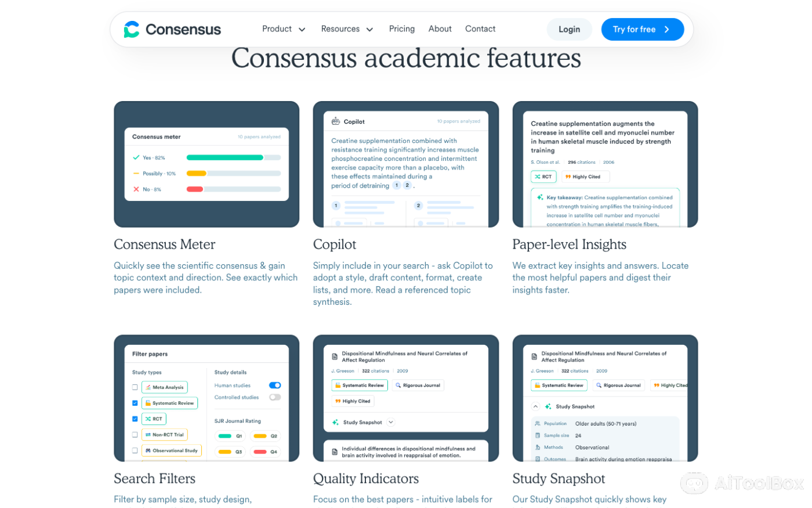This screenshot has height=508, width=812.
Task: Click the Try for free button
Action: (643, 29)
